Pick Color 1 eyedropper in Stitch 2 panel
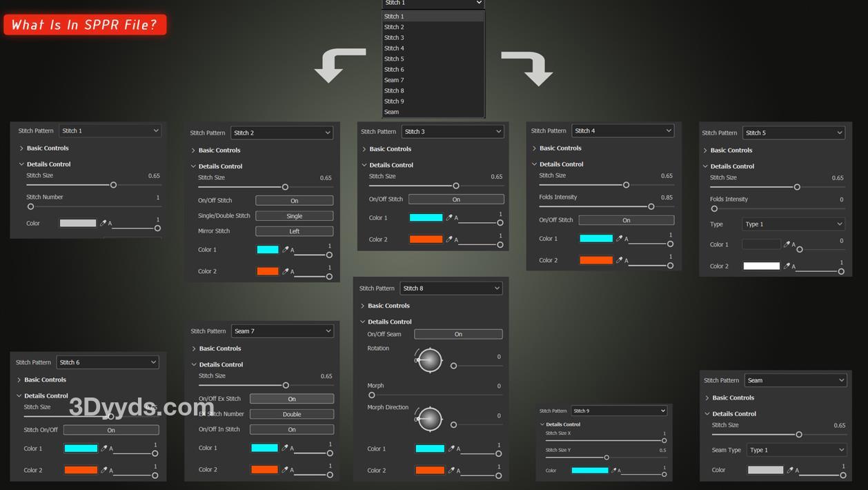This screenshot has height=490, width=868. (x=286, y=250)
